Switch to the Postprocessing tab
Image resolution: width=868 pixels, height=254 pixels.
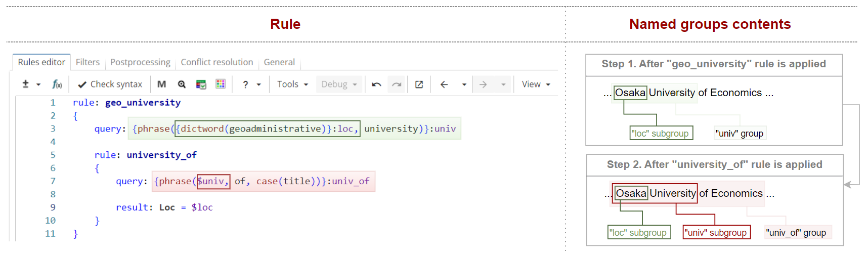pyautogui.click(x=140, y=62)
